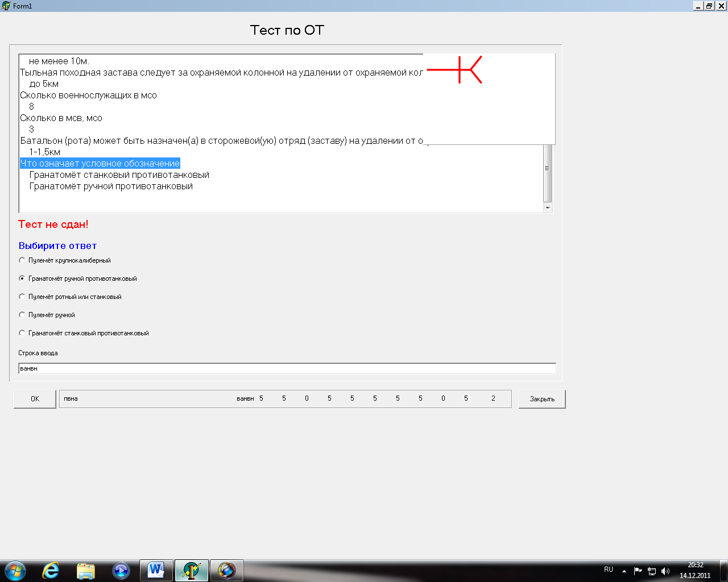
Task: Select list row 'Гранатомёт станковый противотанковый'
Action: pos(119,175)
